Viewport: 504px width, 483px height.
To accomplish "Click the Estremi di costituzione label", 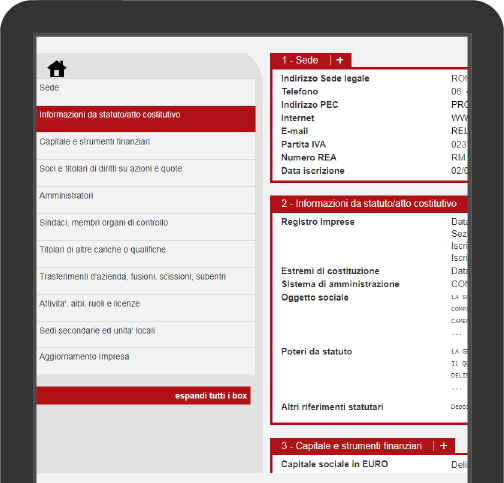I will 330,271.
